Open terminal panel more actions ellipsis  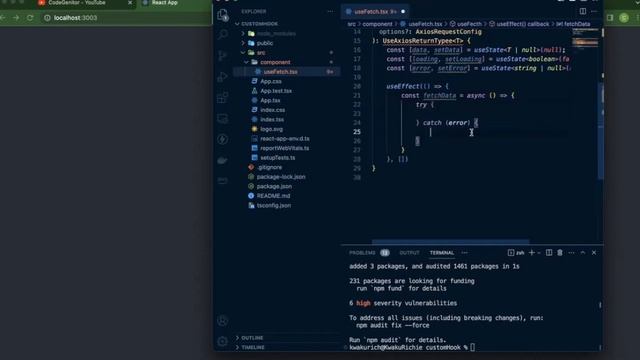[x=571, y=253]
